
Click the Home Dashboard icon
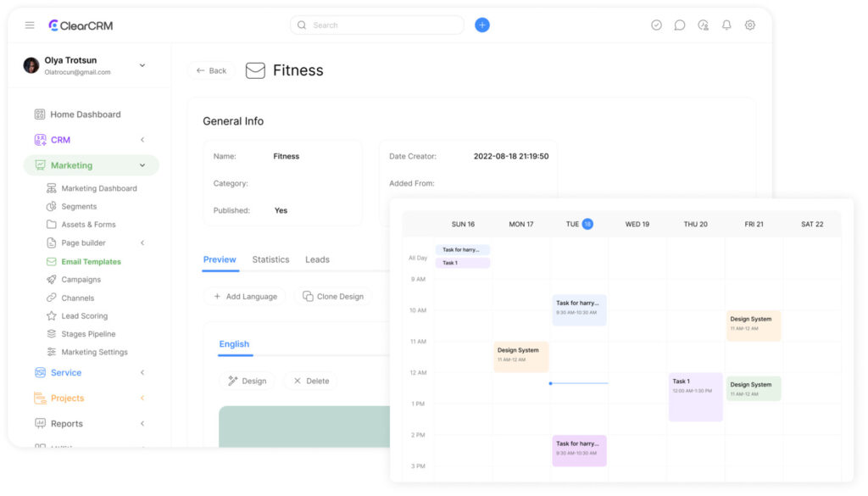tap(40, 114)
